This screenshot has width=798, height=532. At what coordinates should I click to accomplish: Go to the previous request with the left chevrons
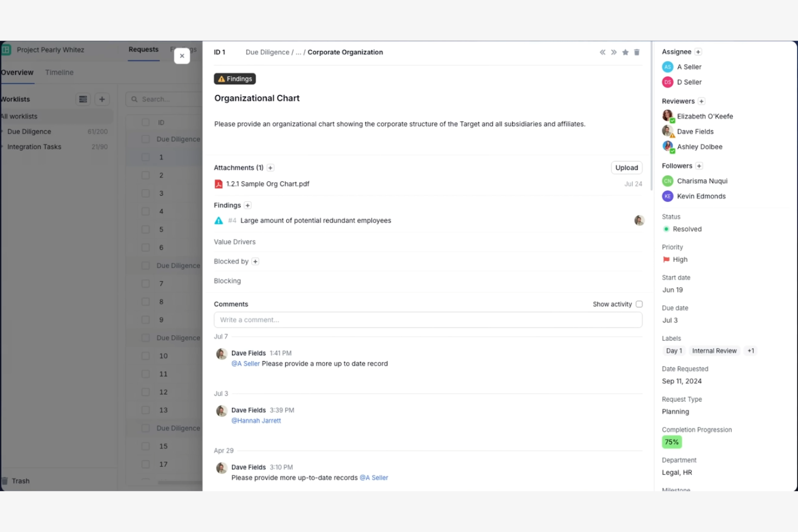click(x=602, y=52)
